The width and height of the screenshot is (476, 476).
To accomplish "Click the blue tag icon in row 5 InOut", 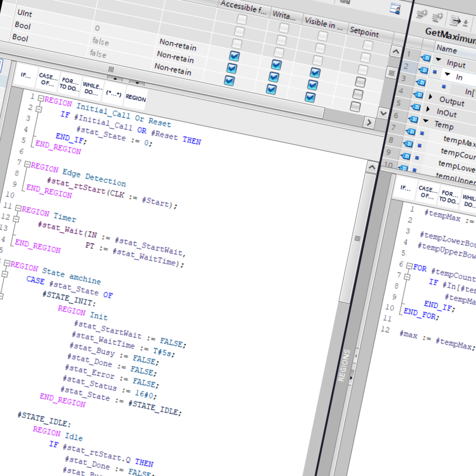I will [416, 107].
